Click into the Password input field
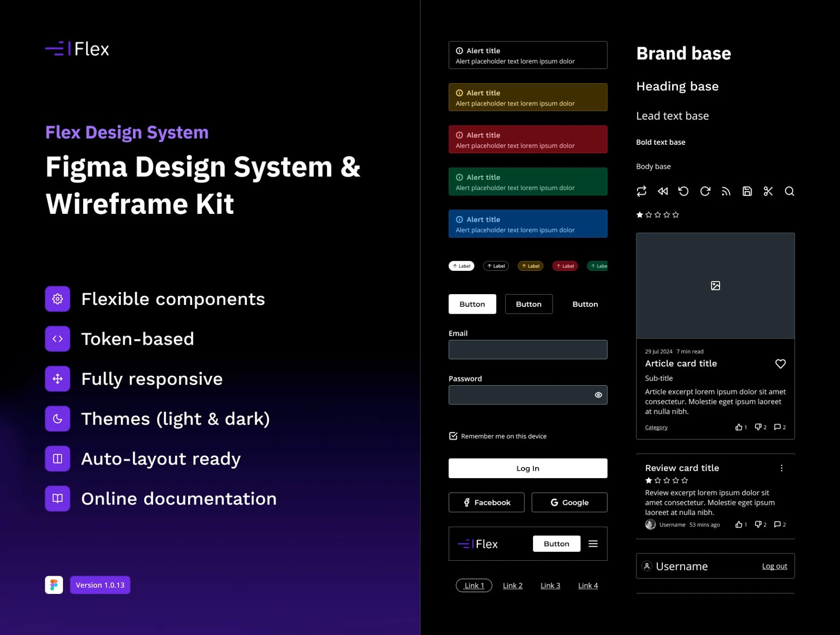The image size is (840, 635). tap(528, 395)
